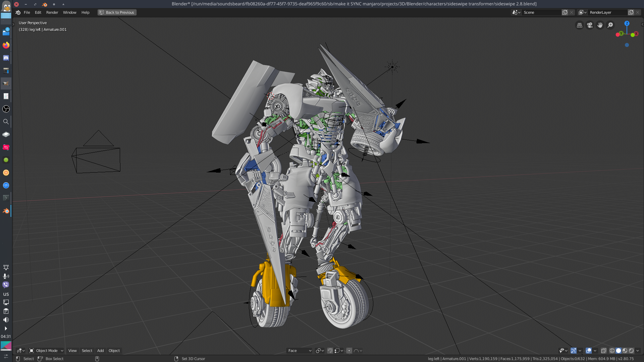Image resolution: width=644 pixels, height=362 pixels.
Task: Toggle proportional editing button
Action: tap(349, 351)
